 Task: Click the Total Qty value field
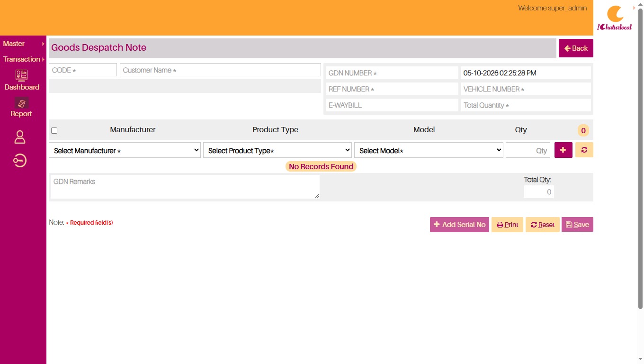point(539,192)
